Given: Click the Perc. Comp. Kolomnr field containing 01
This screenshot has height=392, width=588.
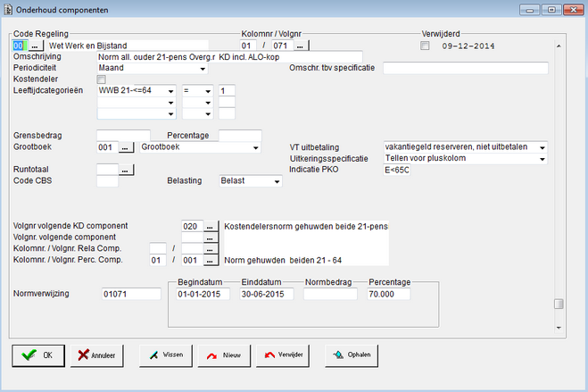Looking at the screenshot, I should [x=158, y=261].
